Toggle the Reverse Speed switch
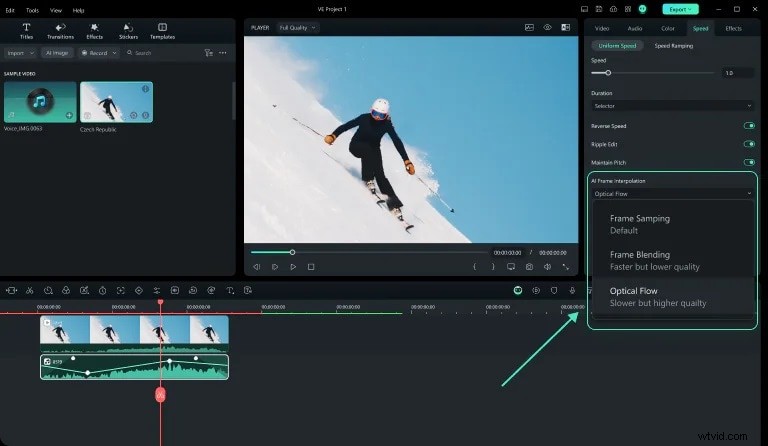Screen dimensions: 768x446 748,126
